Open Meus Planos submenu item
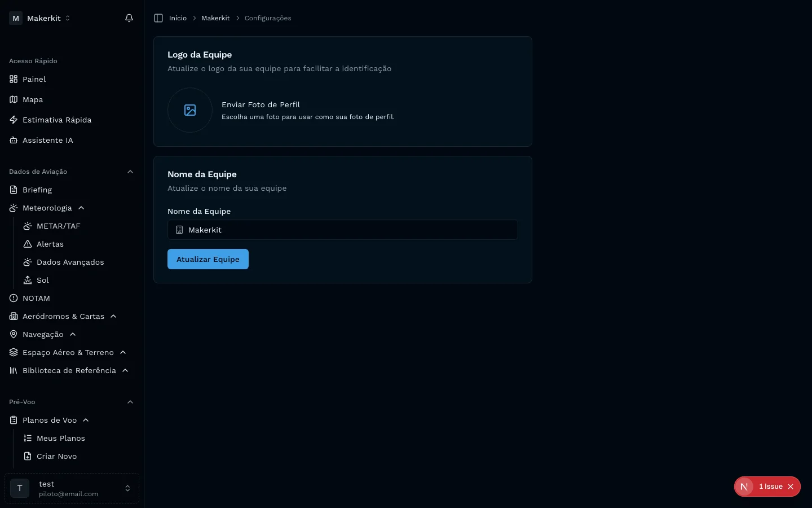 60,438
